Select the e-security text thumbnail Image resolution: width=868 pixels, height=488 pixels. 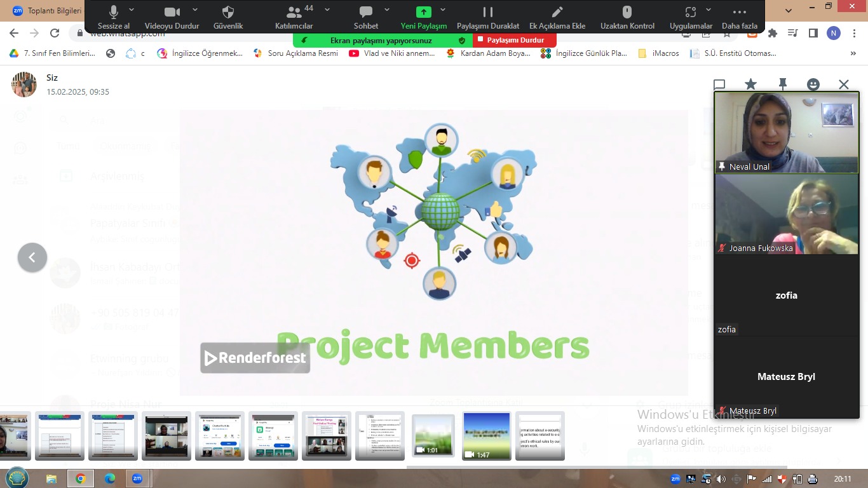(x=540, y=435)
